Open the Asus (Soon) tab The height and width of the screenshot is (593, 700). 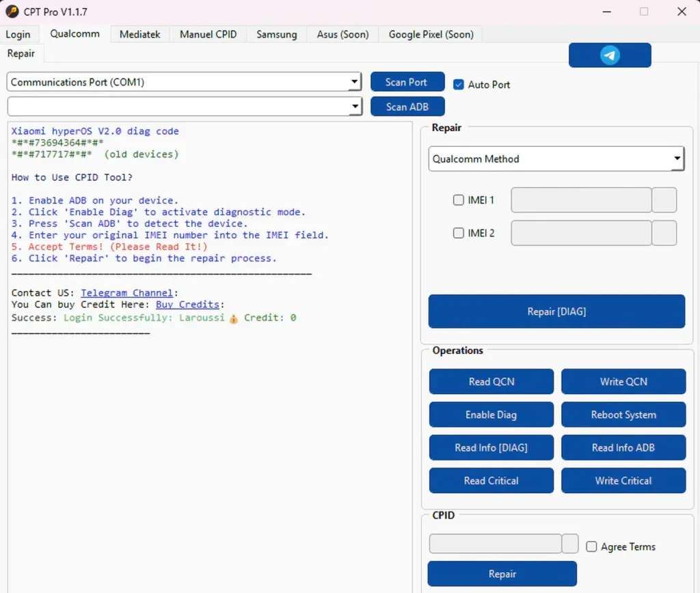point(343,34)
